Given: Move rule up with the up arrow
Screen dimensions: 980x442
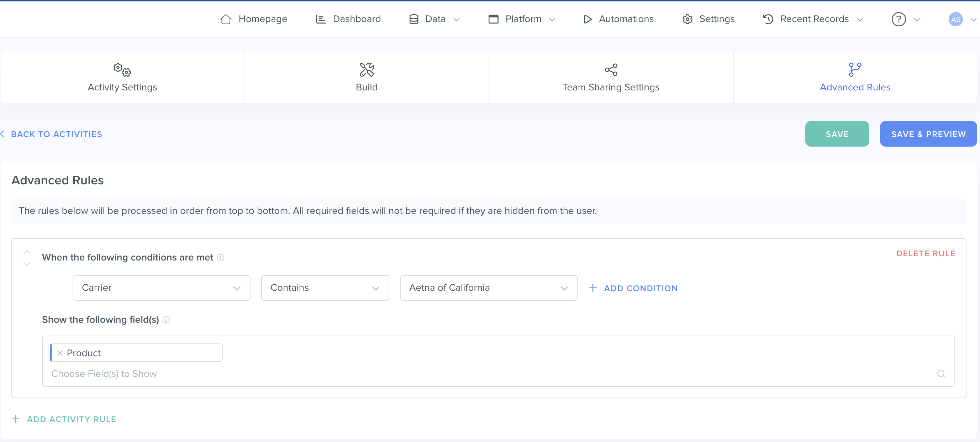Looking at the screenshot, I should point(27,252).
